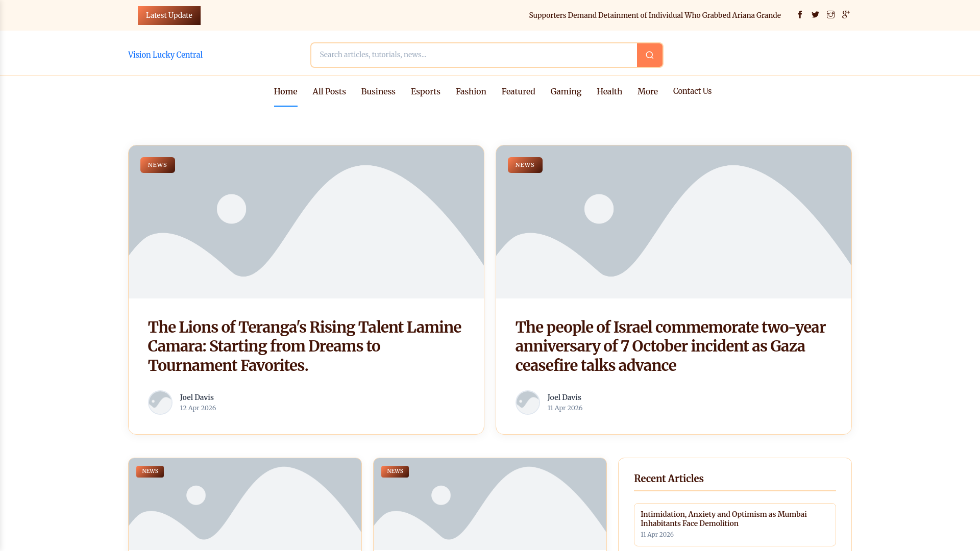The height and width of the screenshot is (551, 980).
Task: Click the Vision Lucky Central logo link
Action: (165, 55)
